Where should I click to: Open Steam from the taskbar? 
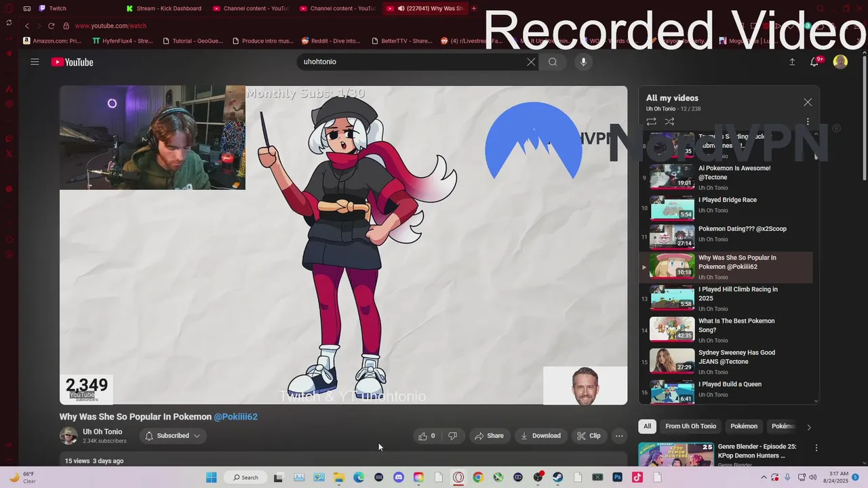558,477
